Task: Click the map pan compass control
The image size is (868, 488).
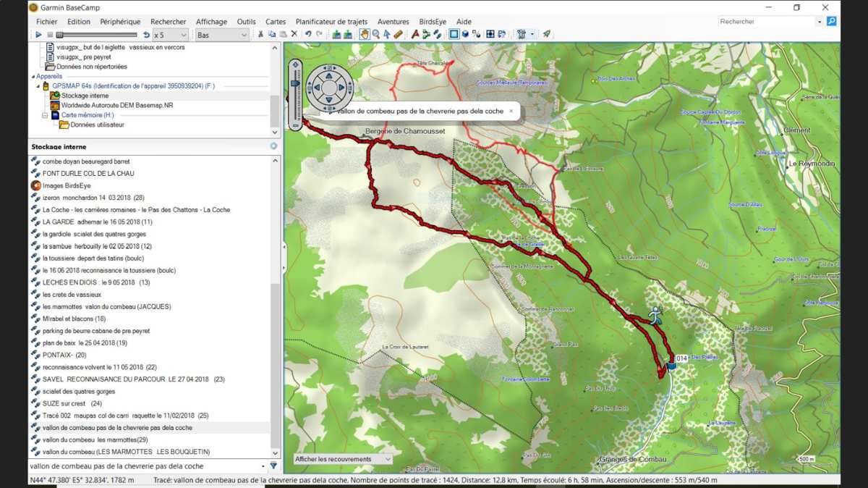Action: pyautogui.click(x=328, y=86)
